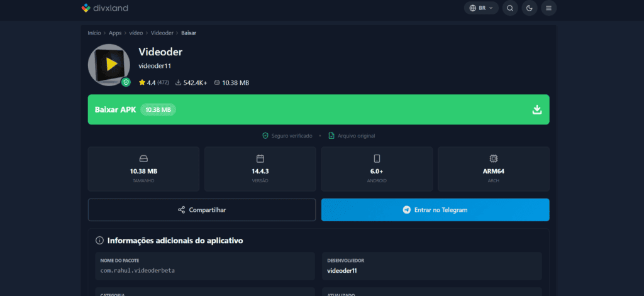Click the Android phone icon
Viewport: 644px width, 296px height.
click(x=377, y=158)
